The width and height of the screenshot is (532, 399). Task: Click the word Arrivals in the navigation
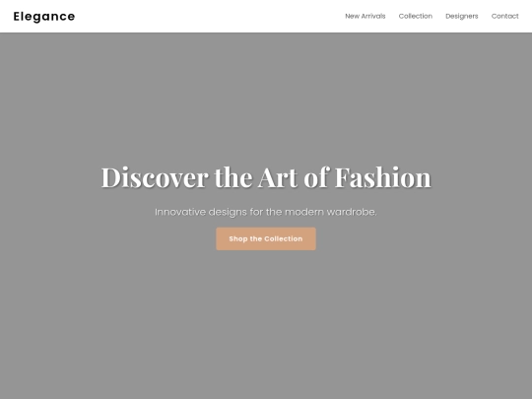point(373,17)
